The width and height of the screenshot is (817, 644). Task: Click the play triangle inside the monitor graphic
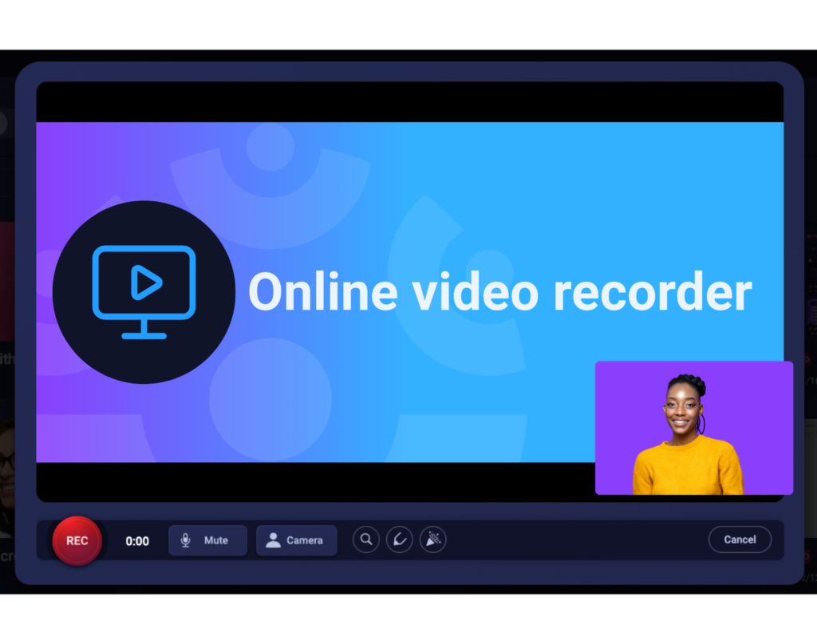tap(146, 282)
